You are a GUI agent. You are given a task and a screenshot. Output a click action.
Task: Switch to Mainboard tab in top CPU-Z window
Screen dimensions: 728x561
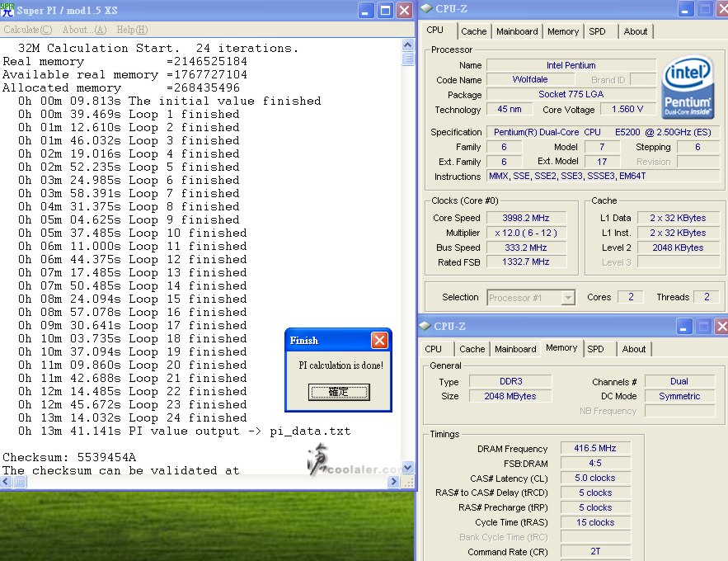pyautogui.click(x=517, y=31)
